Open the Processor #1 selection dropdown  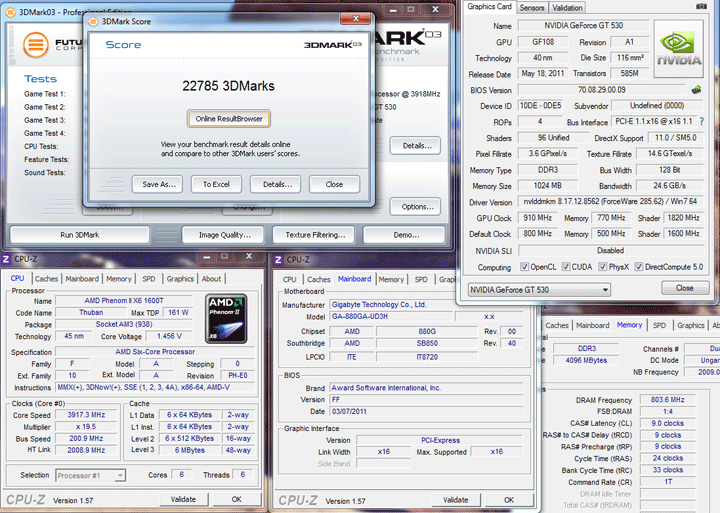click(90, 475)
